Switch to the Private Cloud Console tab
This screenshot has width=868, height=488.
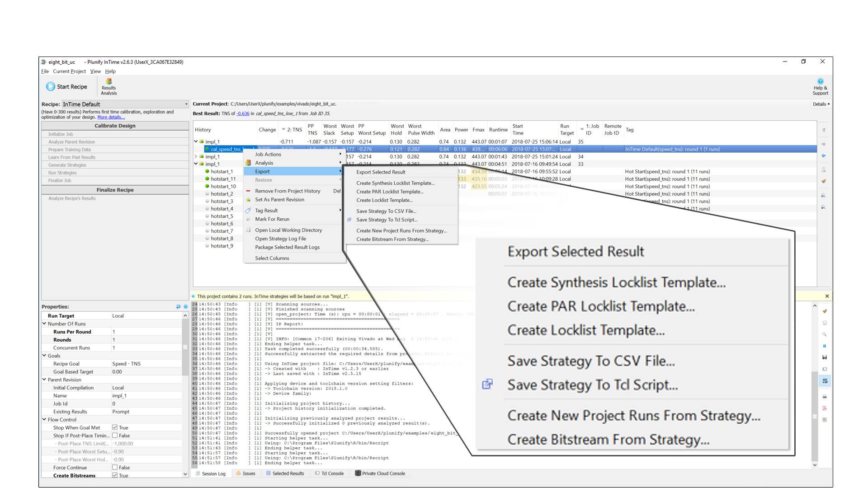coord(380,474)
